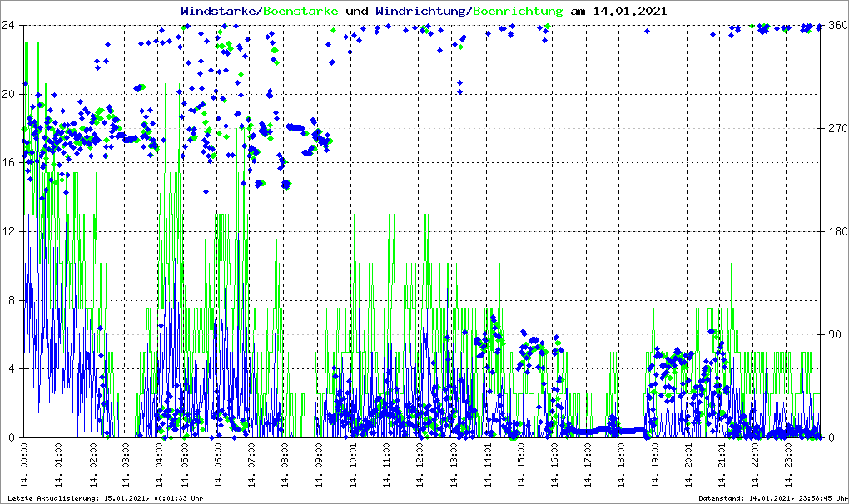Click the 180 degree label on the right axis
The height and width of the screenshot is (504, 849).
point(837,231)
